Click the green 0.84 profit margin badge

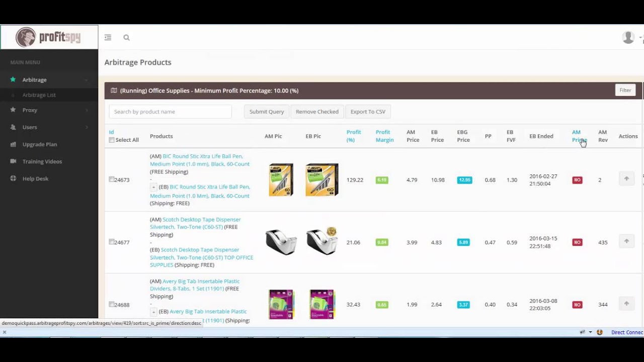pos(382,242)
